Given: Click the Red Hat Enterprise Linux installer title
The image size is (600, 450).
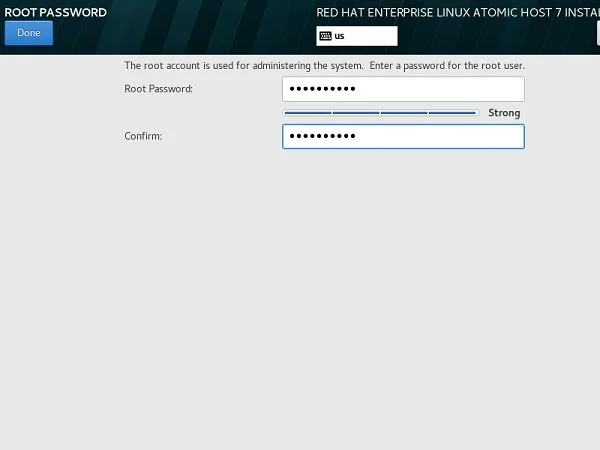Looking at the screenshot, I should (458, 13).
